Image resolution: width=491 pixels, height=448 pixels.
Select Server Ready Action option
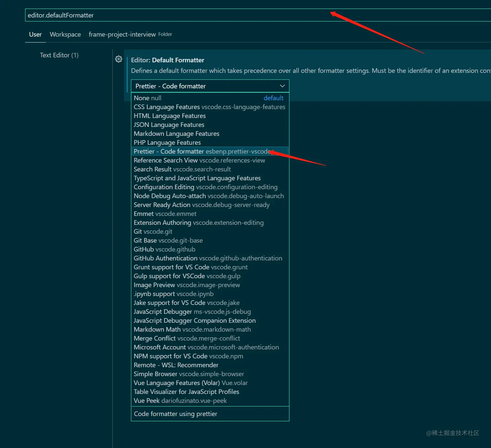pyautogui.click(x=210, y=205)
